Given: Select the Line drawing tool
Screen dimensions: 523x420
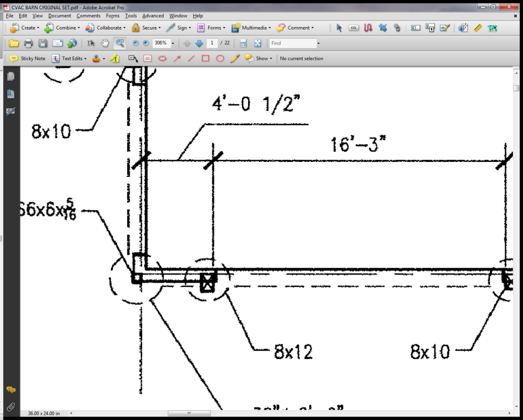Looking at the screenshot, I should 191,58.
